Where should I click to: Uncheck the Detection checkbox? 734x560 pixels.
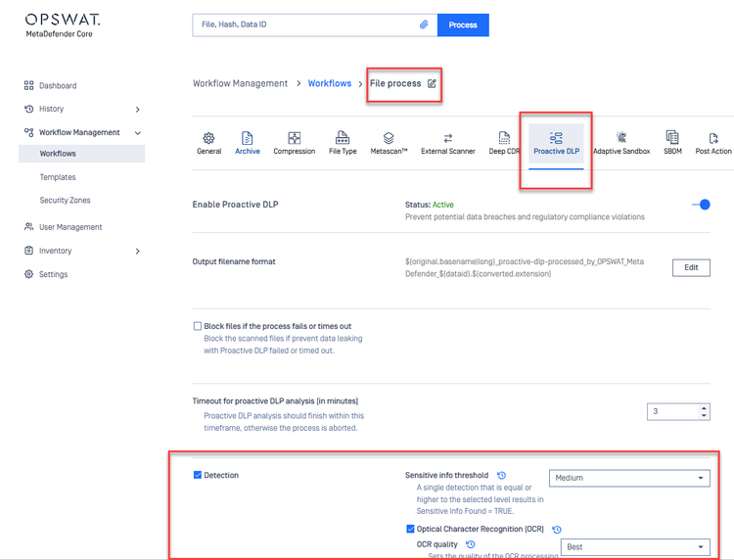pos(198,475)
